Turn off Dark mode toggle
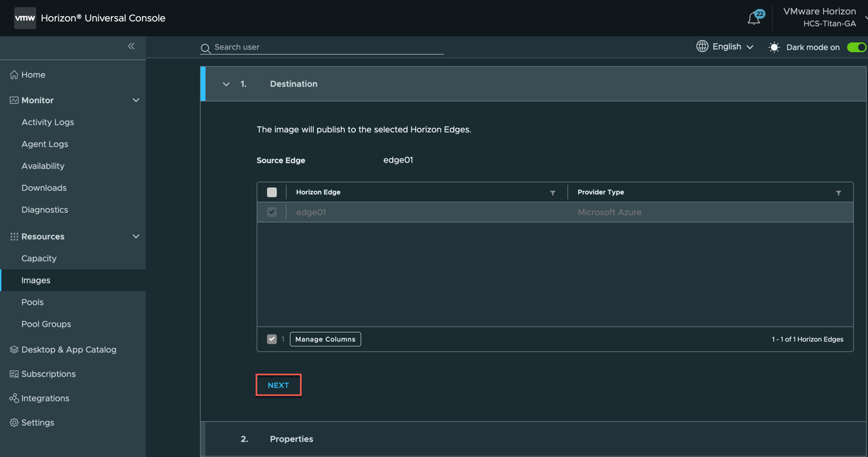The width and height of the screenshot is (868, 457). (856, 47)
